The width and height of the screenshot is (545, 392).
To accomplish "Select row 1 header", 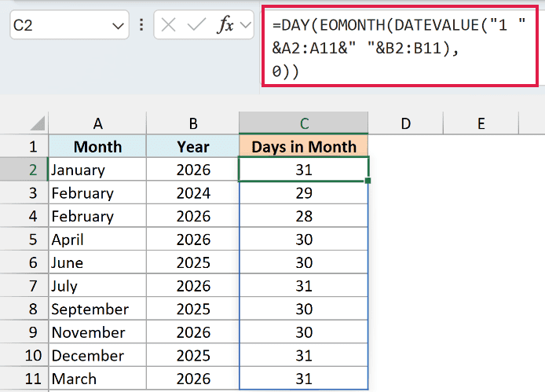I will pyautogui.click(x=24, y=146).
